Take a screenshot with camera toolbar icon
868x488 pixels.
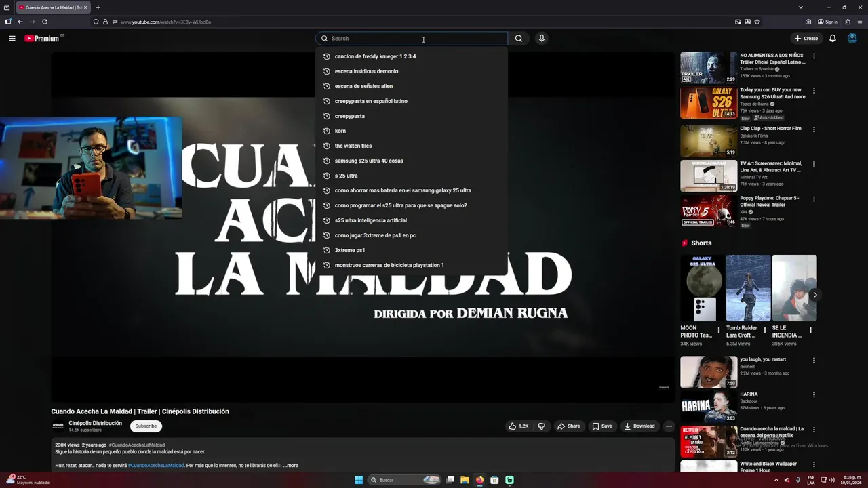tap(808, 22)
